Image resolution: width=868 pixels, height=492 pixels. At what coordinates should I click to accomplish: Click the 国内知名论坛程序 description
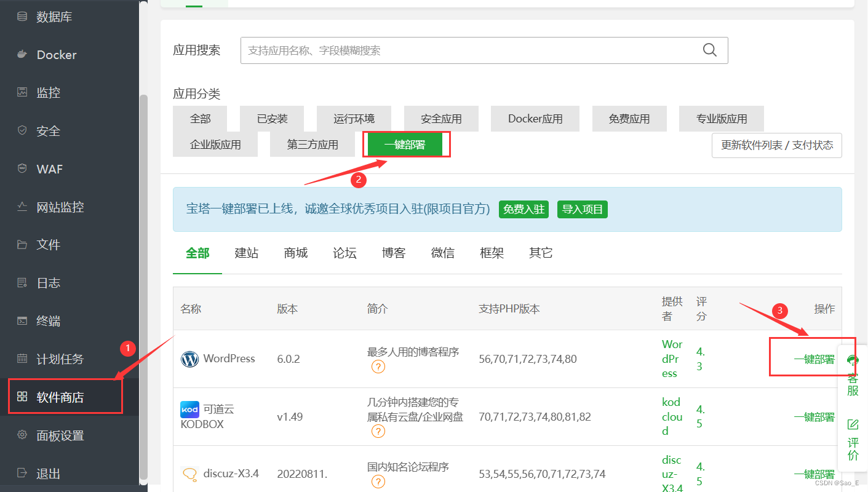point(408,467)
